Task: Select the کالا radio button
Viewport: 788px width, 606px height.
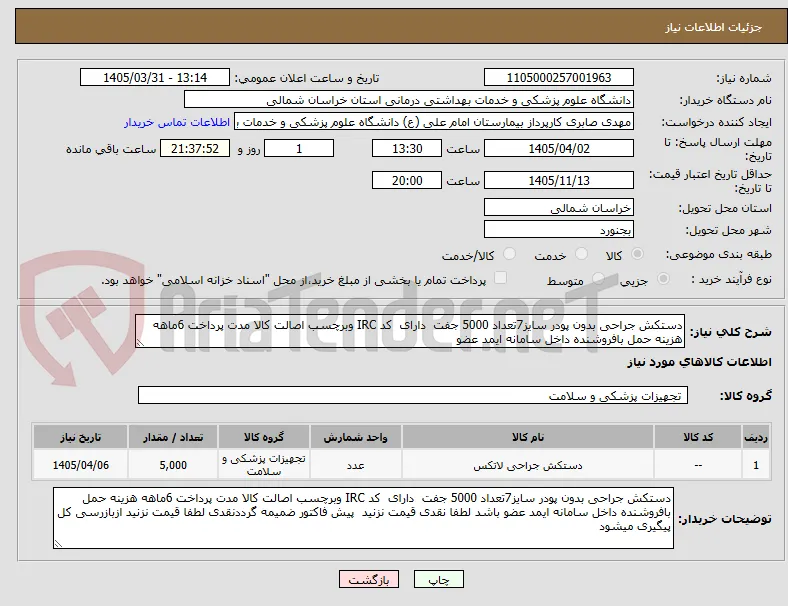Action: (x=637, y=254)
